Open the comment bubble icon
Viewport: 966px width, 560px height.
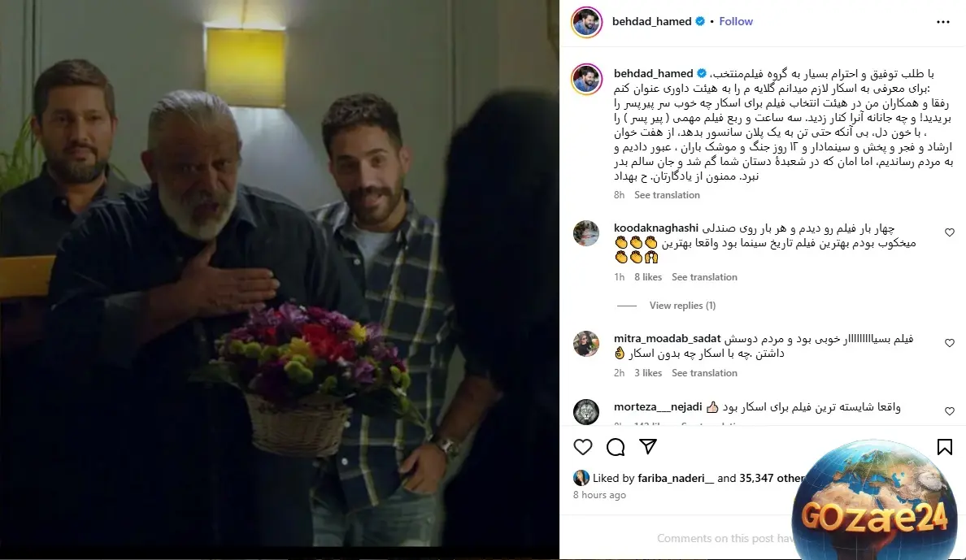(616, 447)
